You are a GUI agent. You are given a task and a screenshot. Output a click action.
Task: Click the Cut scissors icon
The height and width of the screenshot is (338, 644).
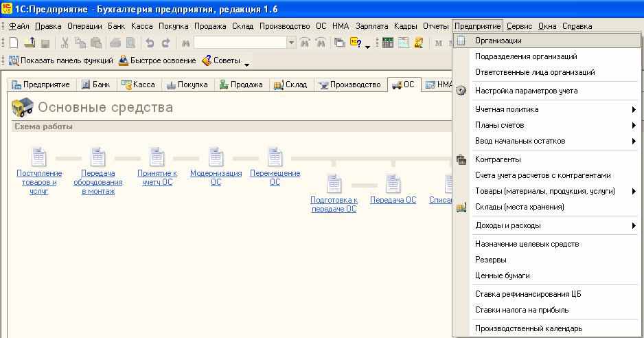click(x=65, y=43)
